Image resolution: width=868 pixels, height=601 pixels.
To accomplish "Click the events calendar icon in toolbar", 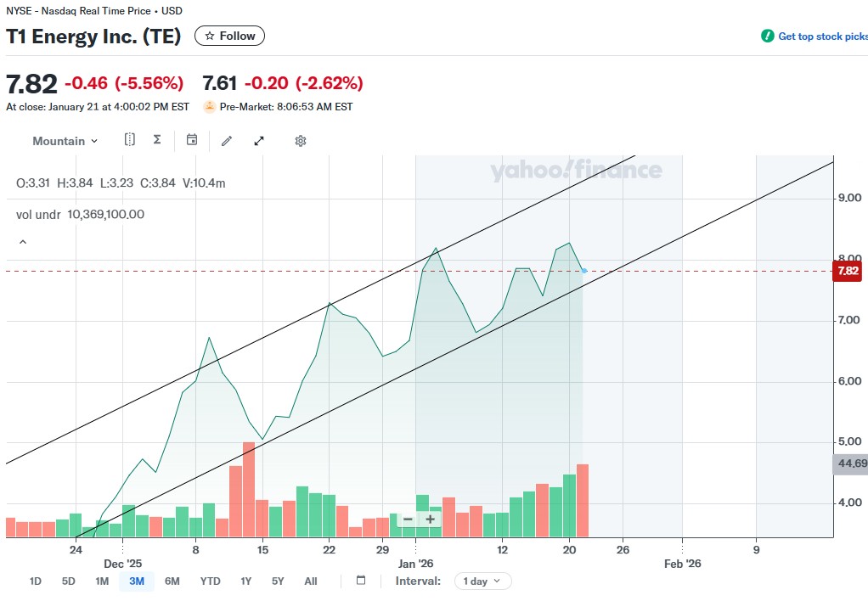I will (192, 140).
